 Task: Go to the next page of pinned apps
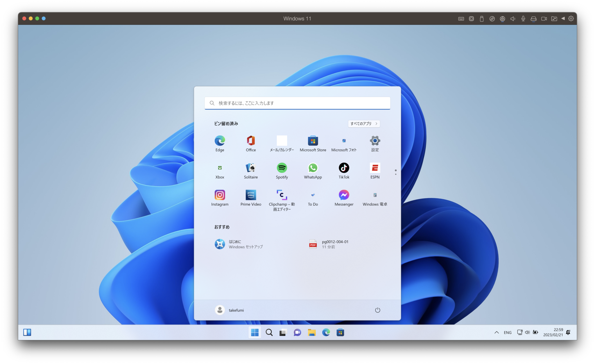click(395, 174)
